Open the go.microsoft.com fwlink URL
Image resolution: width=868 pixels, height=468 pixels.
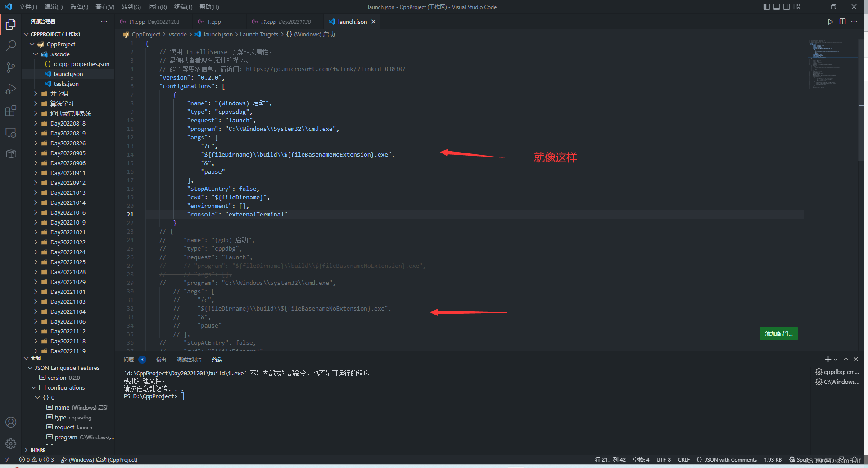click(x=325, y=69)
